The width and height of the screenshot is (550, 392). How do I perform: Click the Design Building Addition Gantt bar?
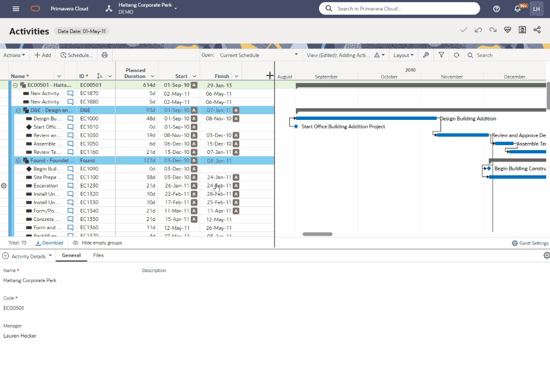point(366,118)
